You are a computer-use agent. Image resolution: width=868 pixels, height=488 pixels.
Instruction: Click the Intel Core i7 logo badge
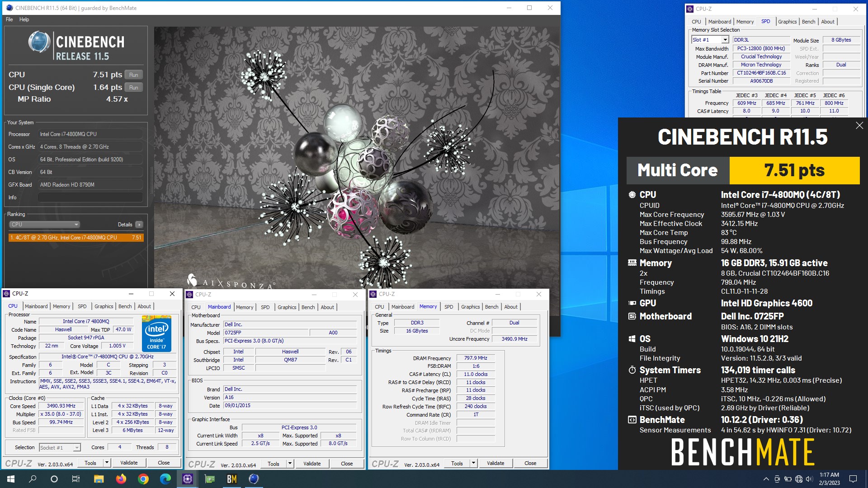(x=156, y=333)
